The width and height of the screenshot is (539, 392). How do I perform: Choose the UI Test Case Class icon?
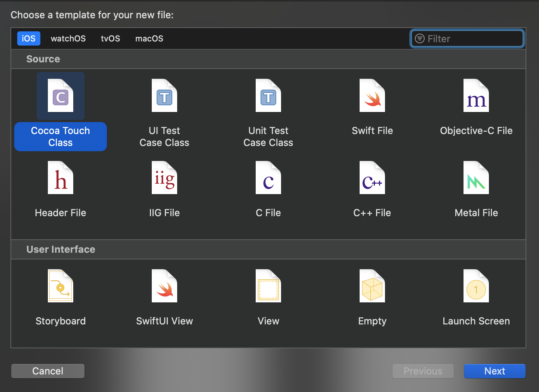164,96
